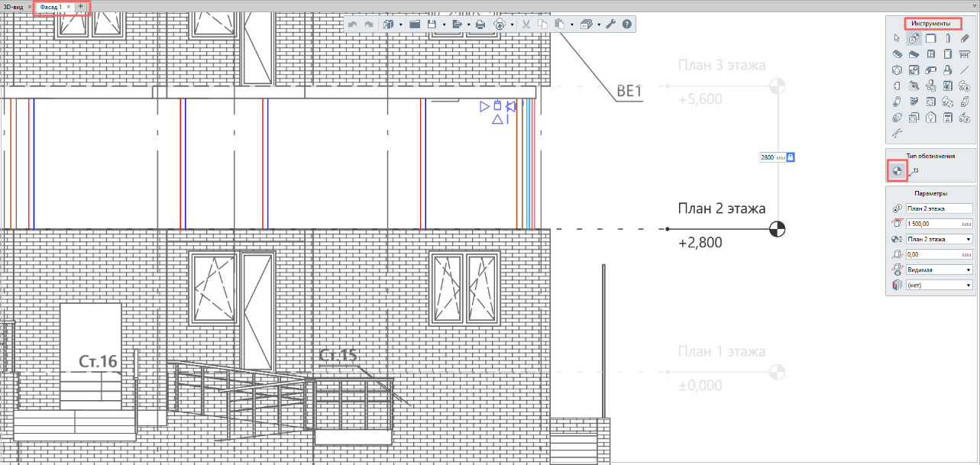Select the wall tool in the Инструменты panel
Screen dimensions: 980x465
(931, 38)
